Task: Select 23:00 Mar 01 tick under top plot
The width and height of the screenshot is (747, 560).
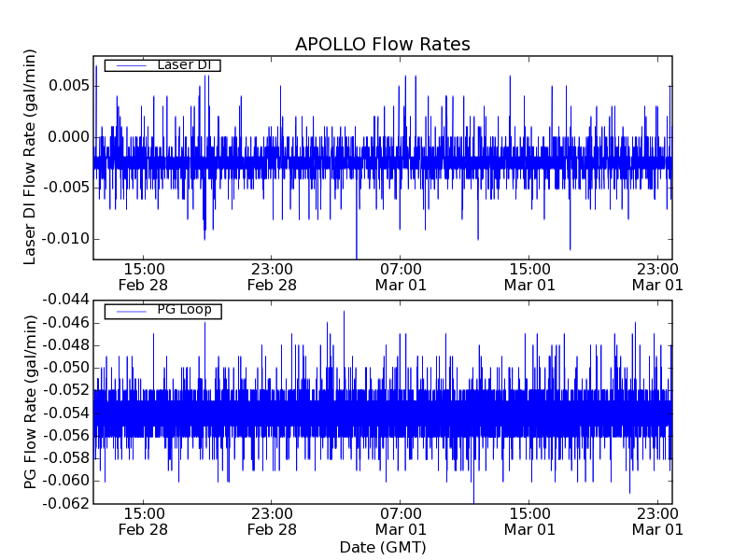Action: point(658,277)
